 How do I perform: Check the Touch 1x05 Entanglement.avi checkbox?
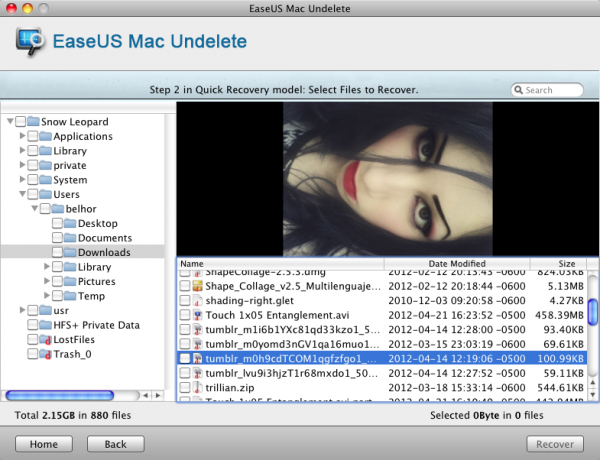click(x=185, y=315)
